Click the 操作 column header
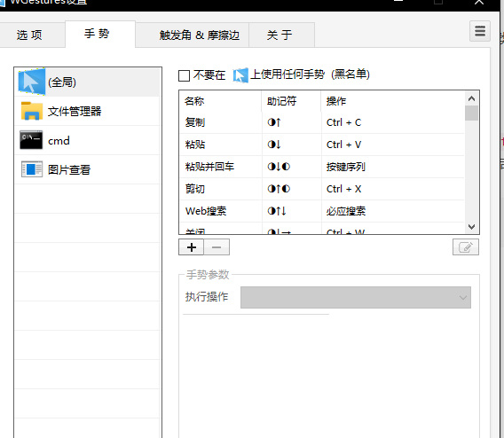504x438 pixels. 393,101
